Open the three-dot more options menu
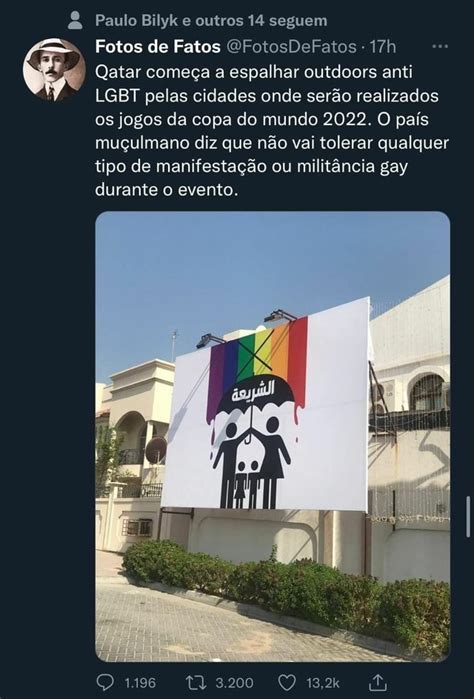This screenshot has height=699, width=474. 440,46
